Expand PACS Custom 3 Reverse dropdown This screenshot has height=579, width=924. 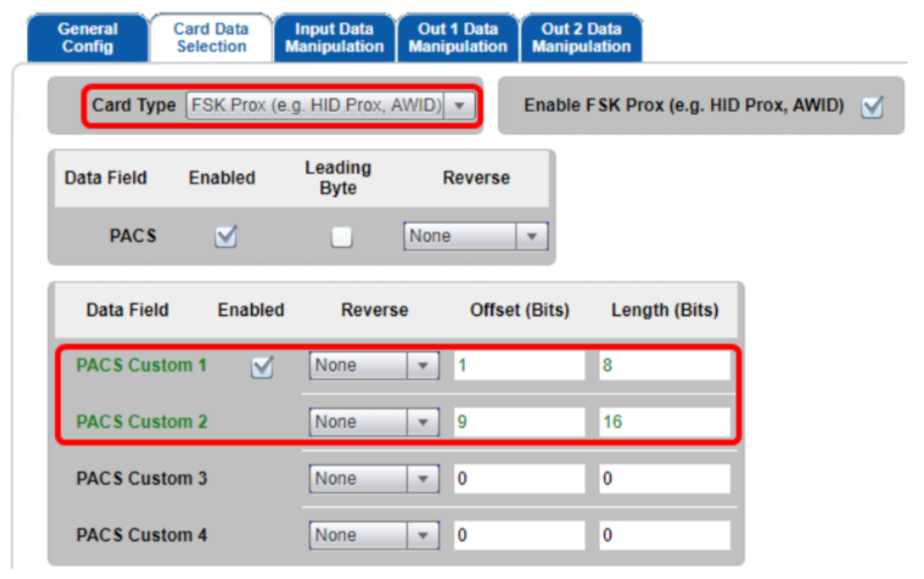(x=374, y=479)
